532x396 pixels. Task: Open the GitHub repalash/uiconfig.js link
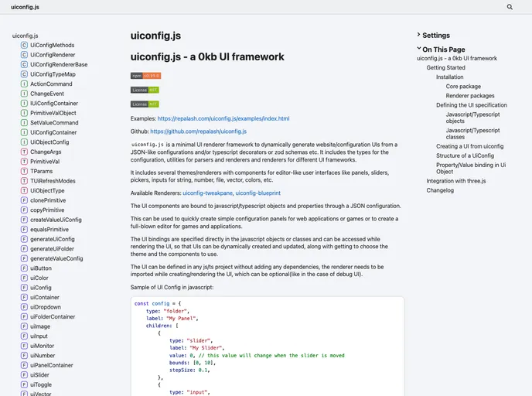pyautogui.click(x=199, y=131)
